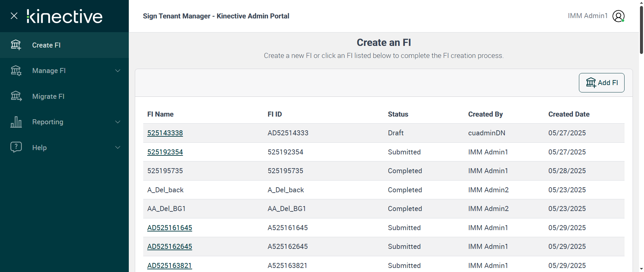Select Create FI menu item

click(x=46, y=45)
